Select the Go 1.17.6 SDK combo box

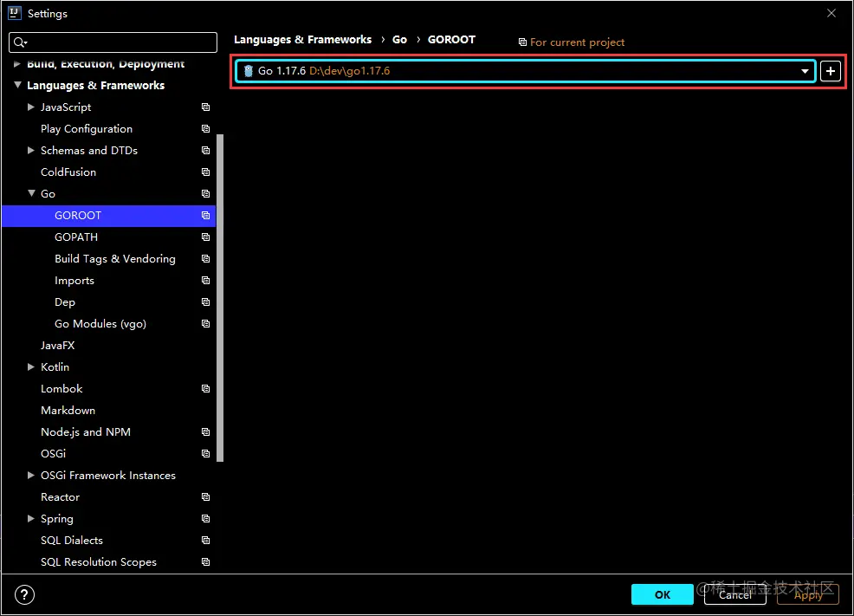click(525, 71)
